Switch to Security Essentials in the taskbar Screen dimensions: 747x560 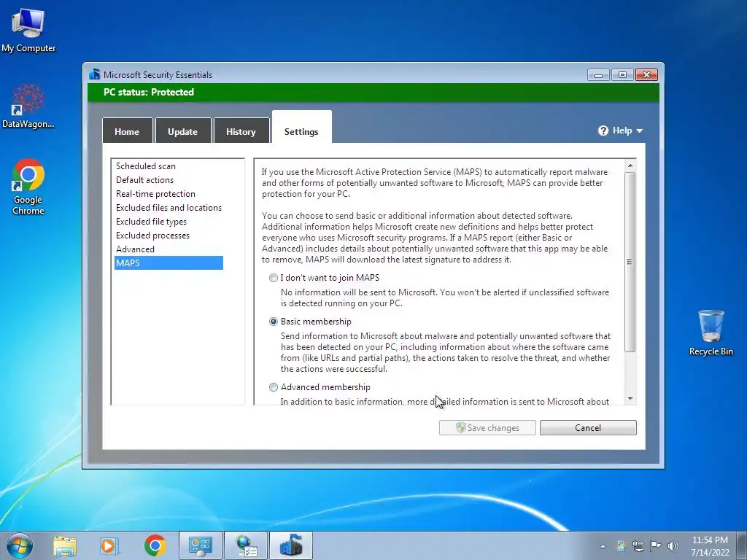coord(291,545)
